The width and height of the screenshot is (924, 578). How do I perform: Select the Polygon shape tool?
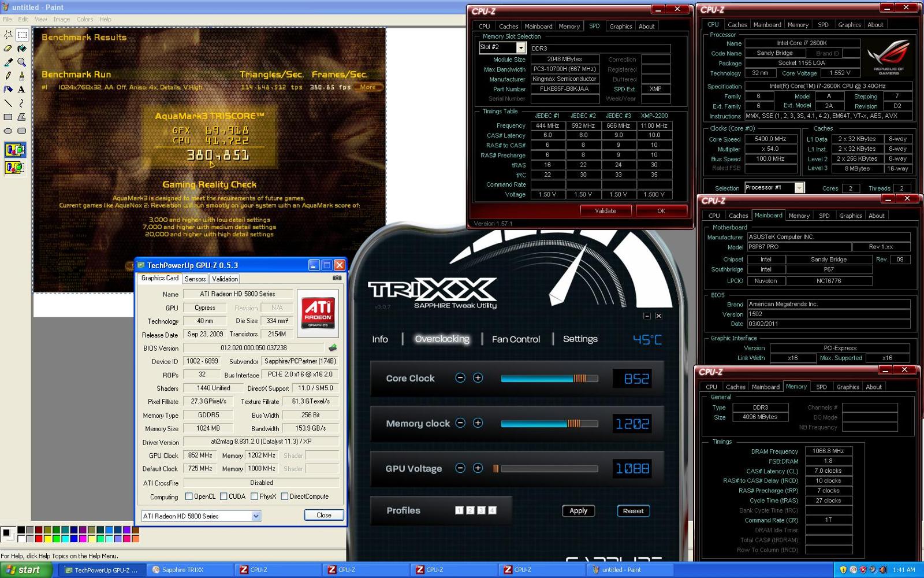click(x=22, y=117)
